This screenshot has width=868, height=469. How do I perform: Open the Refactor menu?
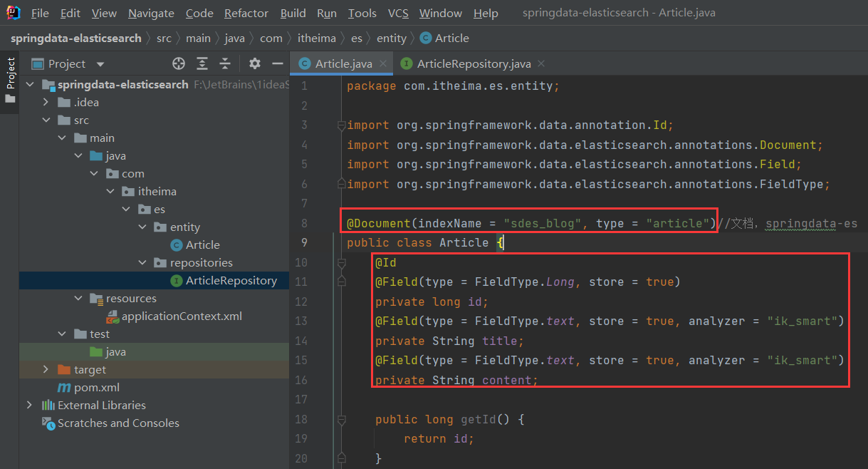click(x=246, y=12)
